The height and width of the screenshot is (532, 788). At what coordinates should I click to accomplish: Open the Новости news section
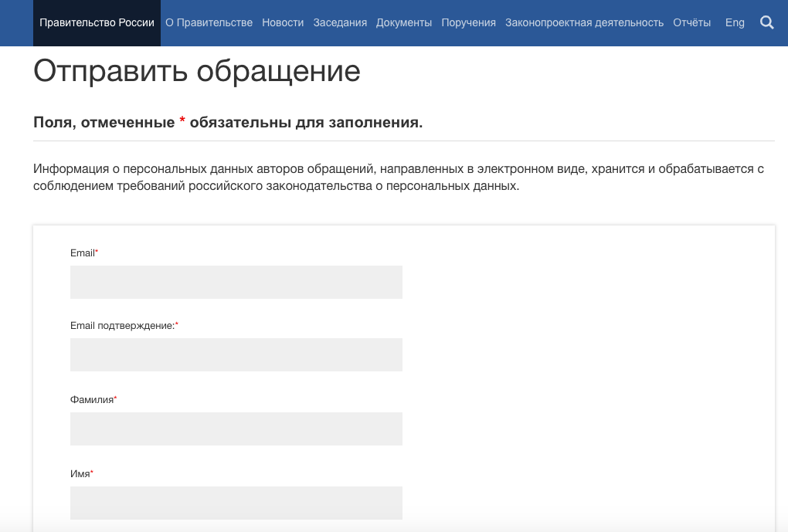point(283,22)
